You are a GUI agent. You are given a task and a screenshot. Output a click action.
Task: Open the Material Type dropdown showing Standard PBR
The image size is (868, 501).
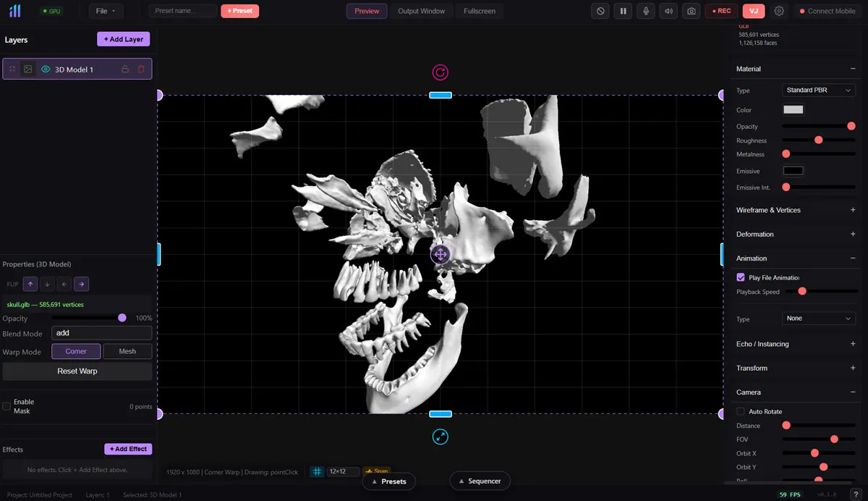(x=818, y=90)
